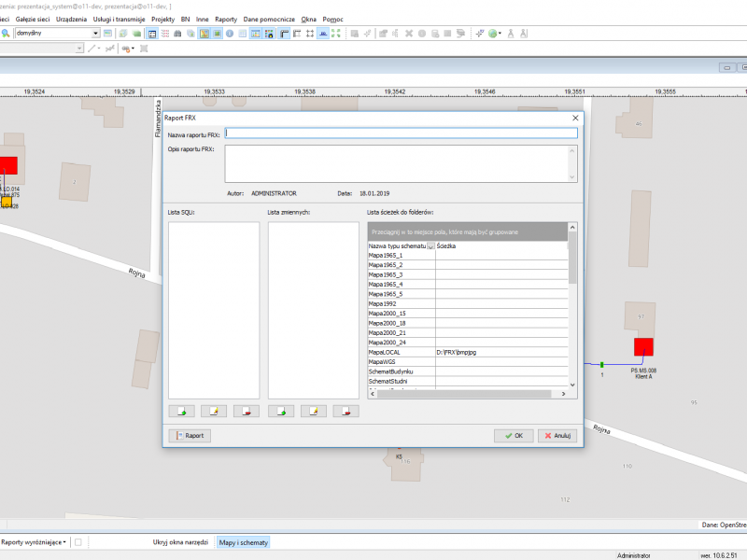Toggle the checkbox beside 'Raporty wyróżniające'

(78, 542)
